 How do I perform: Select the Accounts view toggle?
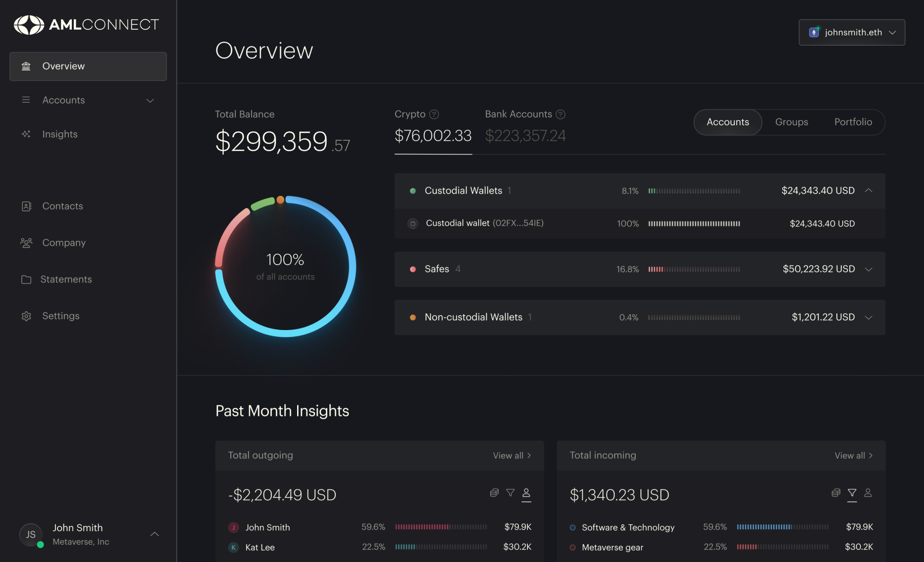pos(727,122)
